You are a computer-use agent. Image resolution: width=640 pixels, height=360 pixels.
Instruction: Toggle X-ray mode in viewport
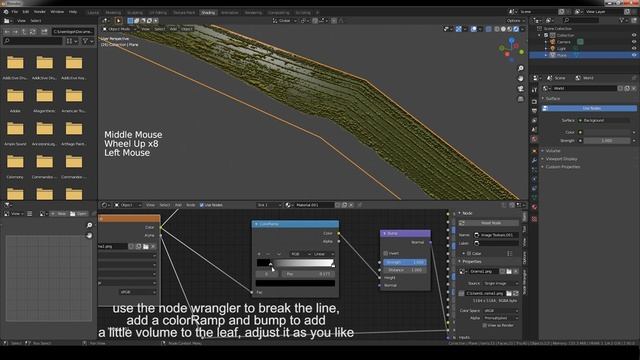point(489,29)
